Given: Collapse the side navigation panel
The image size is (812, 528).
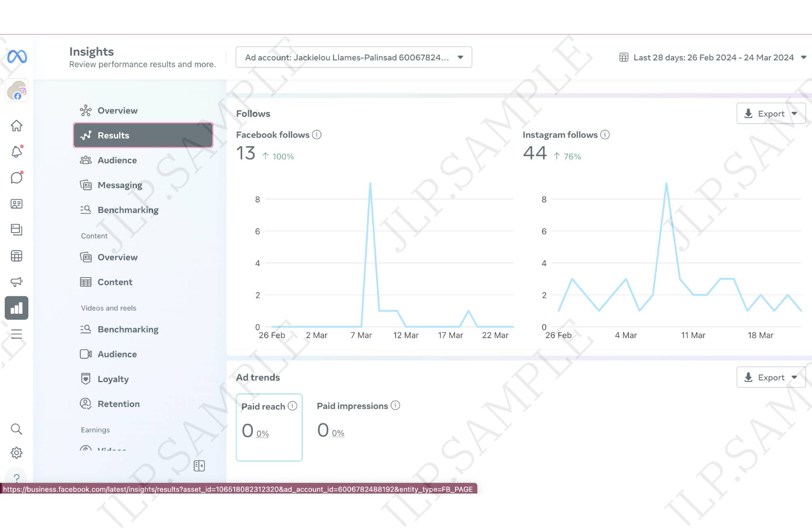Looking at the screenshot, I should [199, 466].
